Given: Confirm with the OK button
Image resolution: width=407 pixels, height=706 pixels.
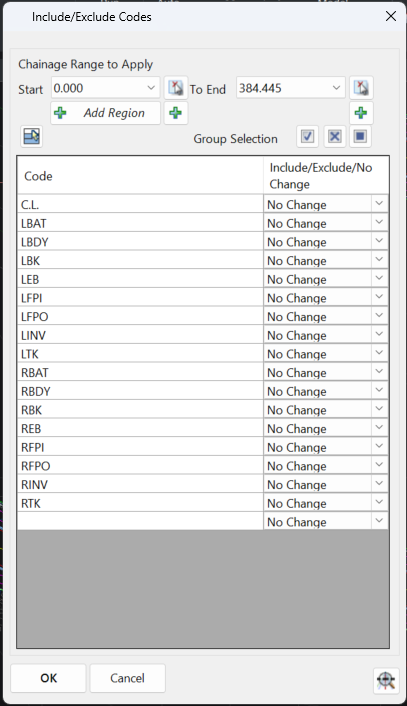Looking at the screenshot, I should tap(48, 678).
